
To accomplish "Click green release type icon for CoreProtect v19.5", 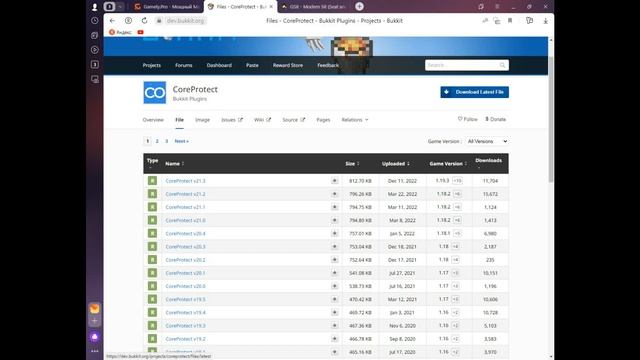I will tap(152, 299).
